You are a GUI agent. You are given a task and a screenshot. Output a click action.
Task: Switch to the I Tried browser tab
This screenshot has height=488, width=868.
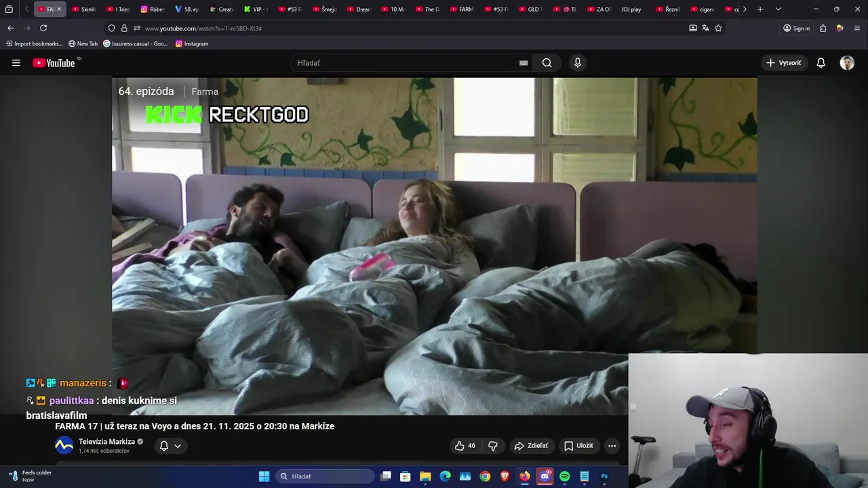coord(118,9)
